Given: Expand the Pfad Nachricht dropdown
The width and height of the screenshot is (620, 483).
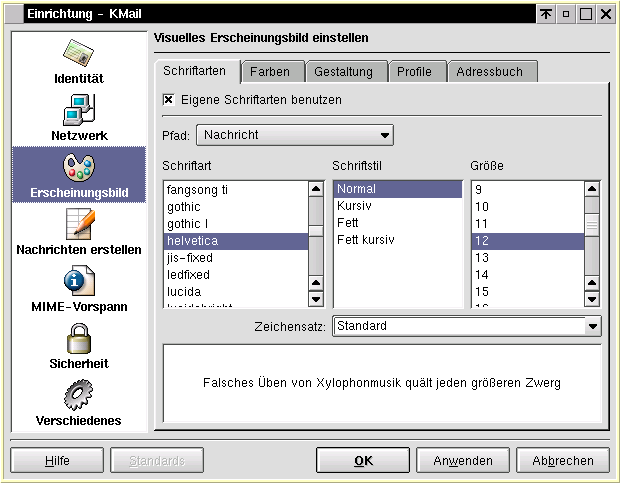Looking at the screenshot, I should click(x=294, y=135).
